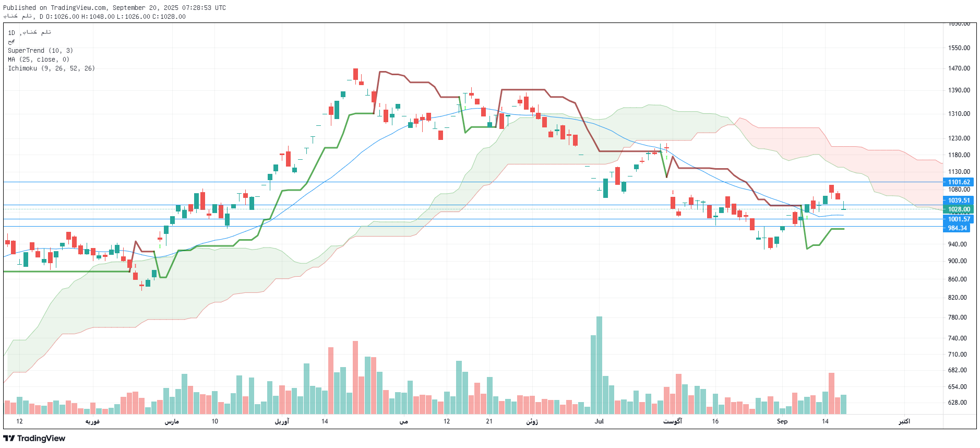This screenshot has width=980, height=448.
Task: Select the MA (25, close, 0) legend
Action: (x=38, y=60)
